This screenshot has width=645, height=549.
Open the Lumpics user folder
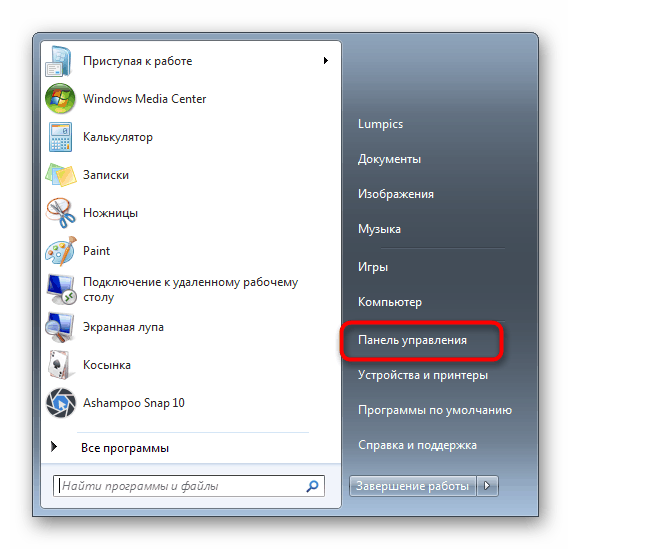(x=381, y=124)
